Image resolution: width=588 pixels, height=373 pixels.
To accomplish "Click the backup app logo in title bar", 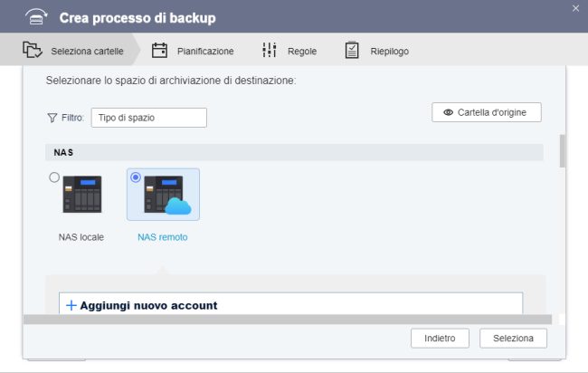I will [x=36, y=17].
